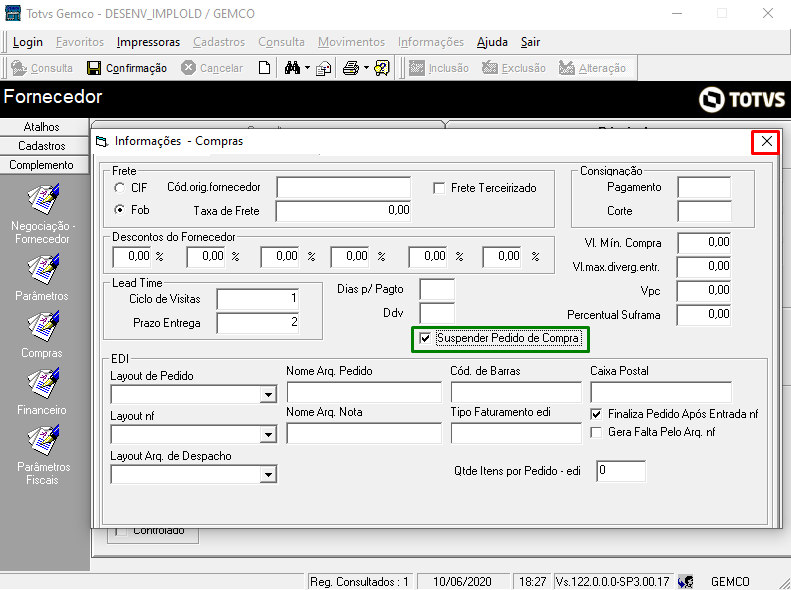Expand the Layout Arq. de Despacho dropdown
The width and height of the screenshot is (791, 590).
click(268, 474)
